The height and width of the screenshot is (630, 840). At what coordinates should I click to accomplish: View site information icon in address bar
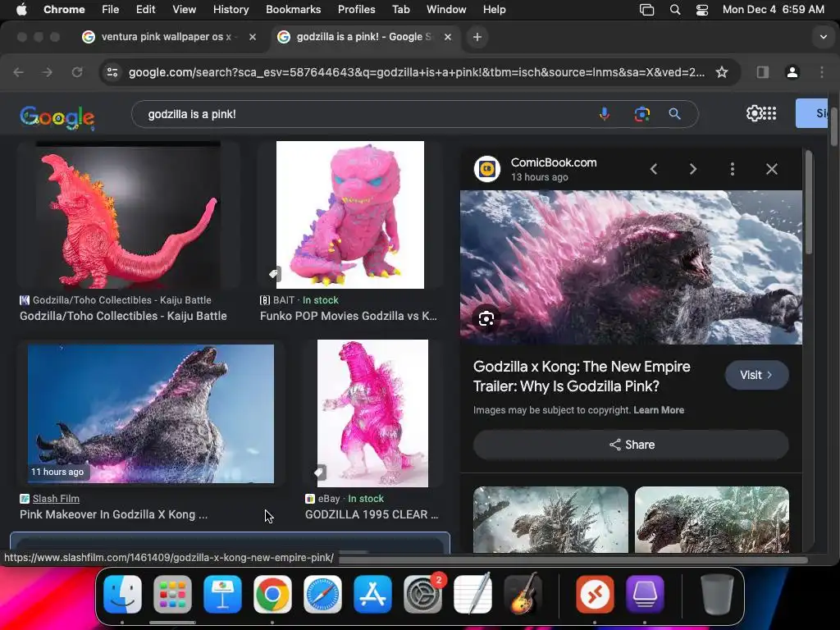pyautogui.click(x=112, y=72)
